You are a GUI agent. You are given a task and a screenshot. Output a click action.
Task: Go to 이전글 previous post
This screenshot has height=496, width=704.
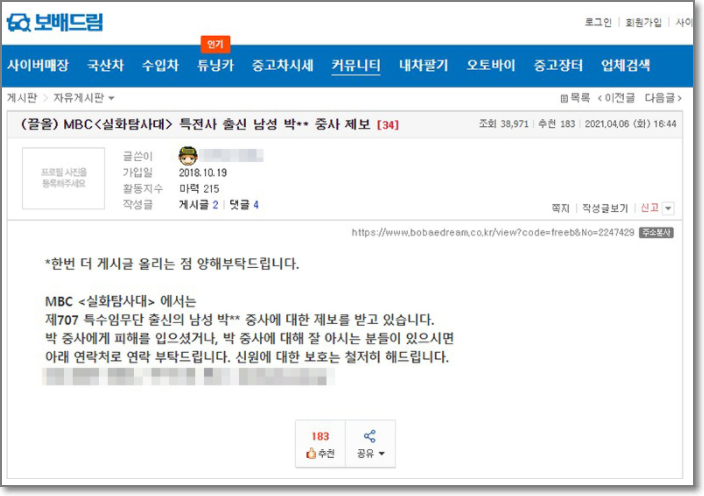pos(616,98)
